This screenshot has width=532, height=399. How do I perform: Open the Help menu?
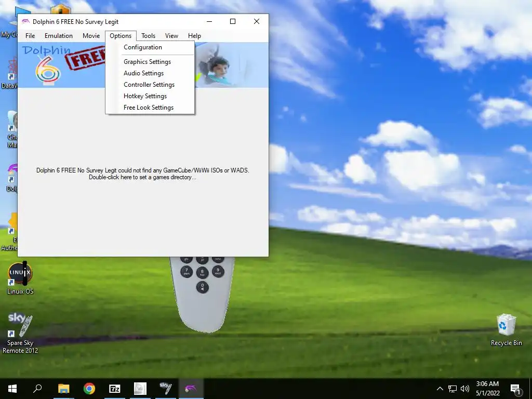(x=194, y=36)
